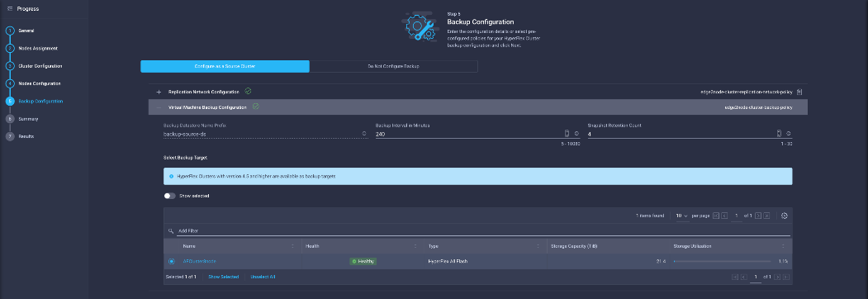Go to Nodes Assignment step
The width and height of the screenshot is (868, 299).
coord(38,48)
